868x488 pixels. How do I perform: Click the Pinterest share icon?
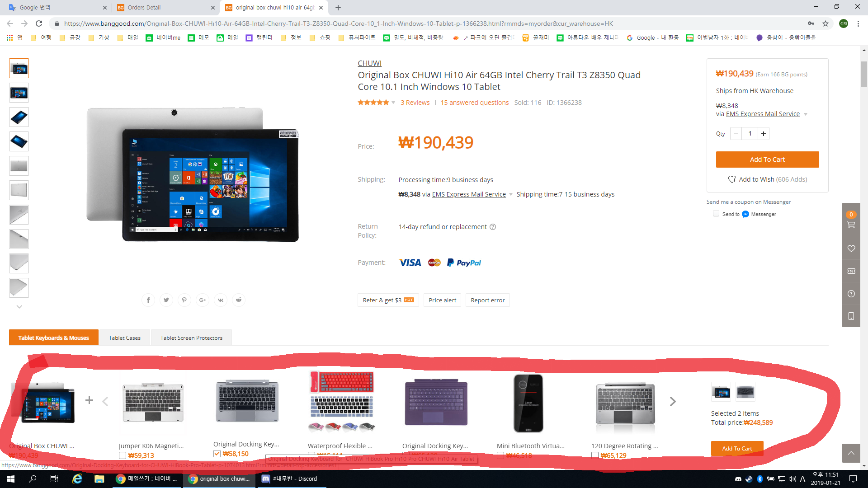(x=184, y=300)
